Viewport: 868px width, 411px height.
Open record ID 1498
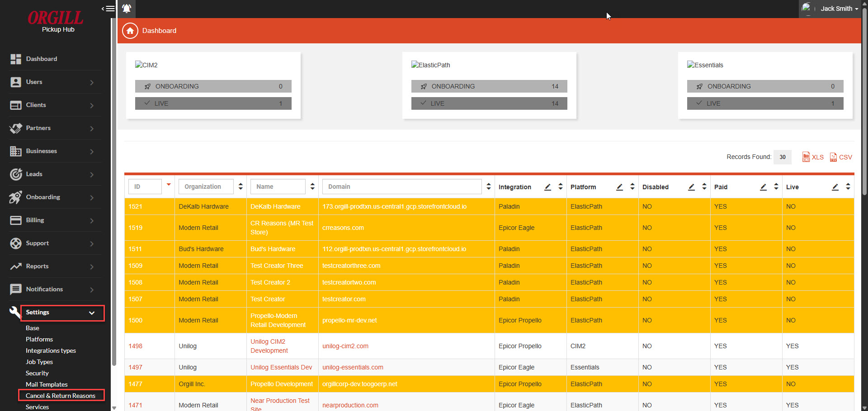pos(135,346)
